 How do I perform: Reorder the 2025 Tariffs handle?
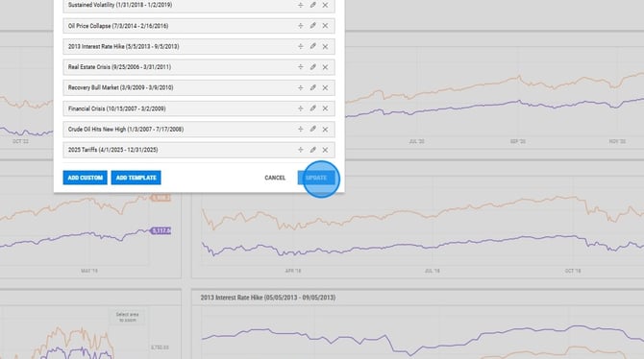pos(300,150)
